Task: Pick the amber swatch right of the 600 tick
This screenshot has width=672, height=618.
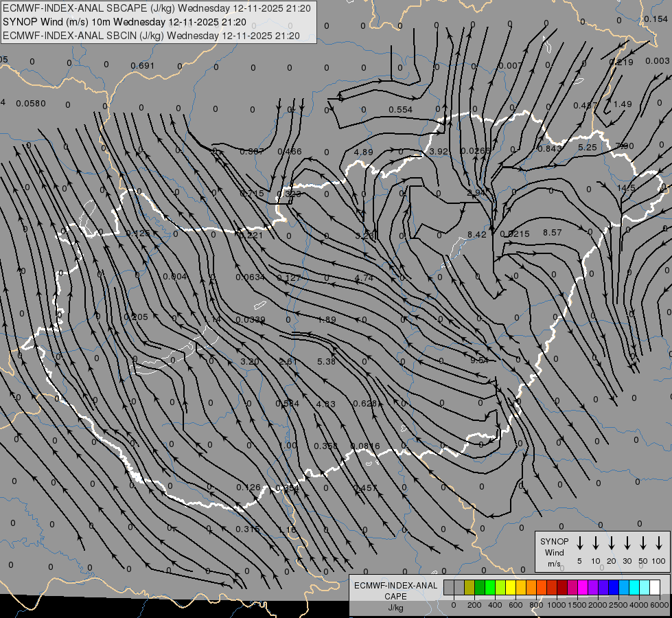Action: [521, 587]
